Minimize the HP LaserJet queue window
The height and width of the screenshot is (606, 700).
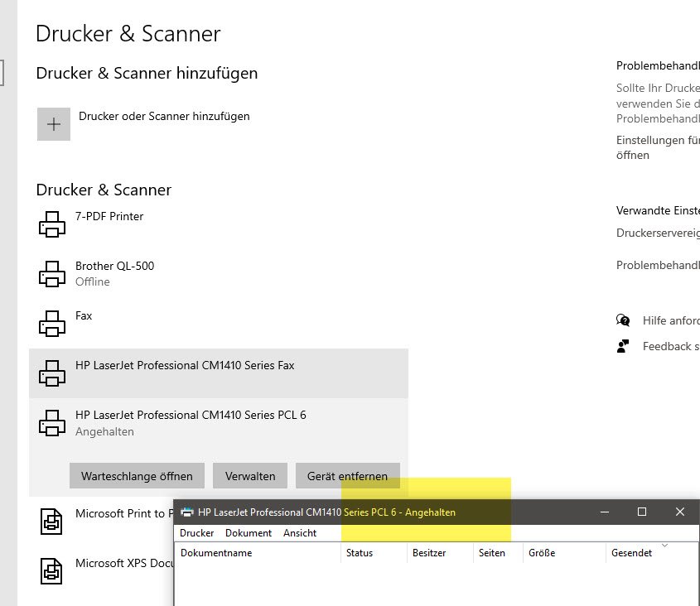pyautogui.click(x=605, y=512)
